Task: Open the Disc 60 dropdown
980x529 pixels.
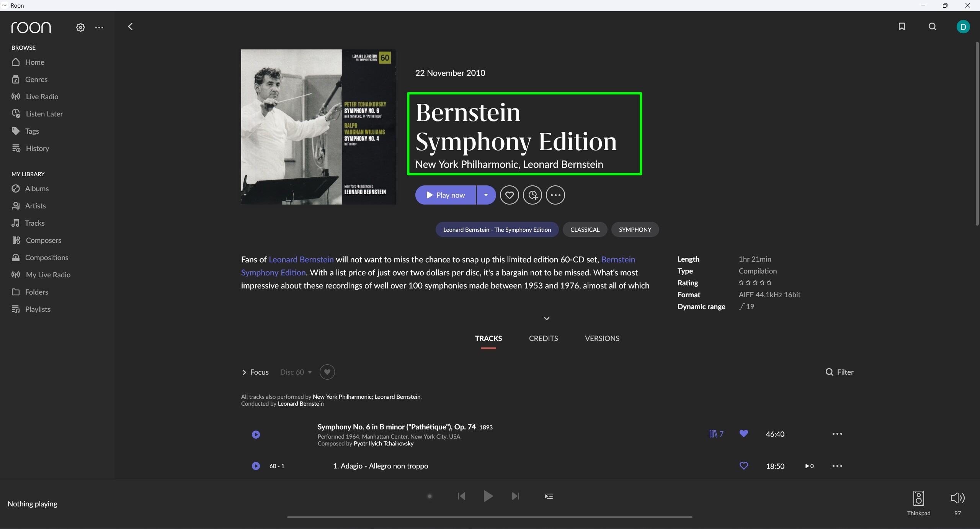Action: pyautogui.click(x=296, y=372)
